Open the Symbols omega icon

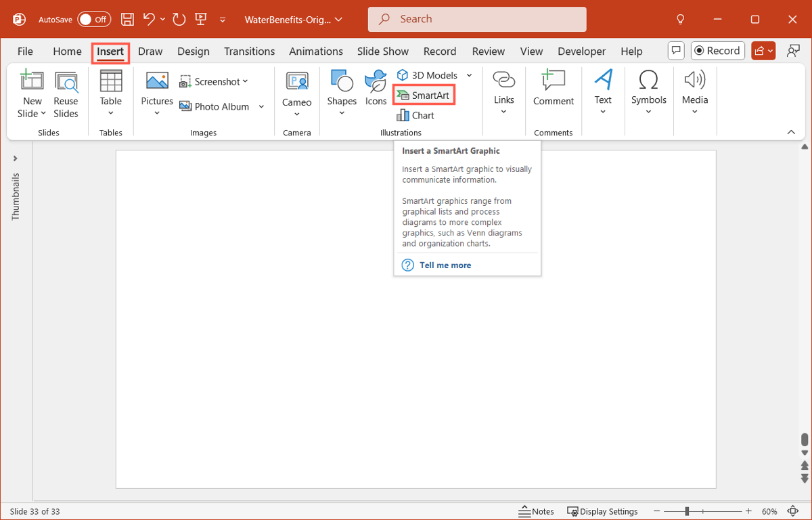[649, 80]
